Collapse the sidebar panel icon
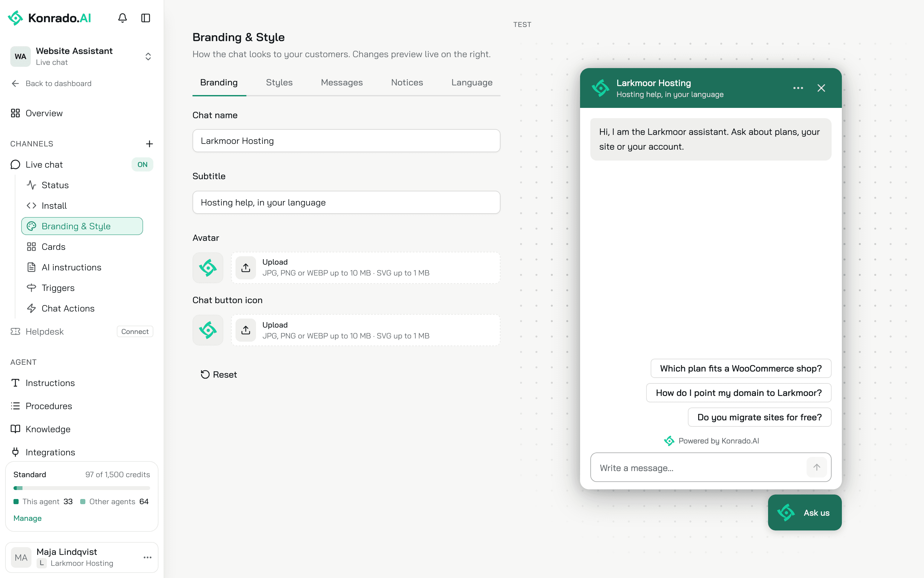 [x=145, y=18]
